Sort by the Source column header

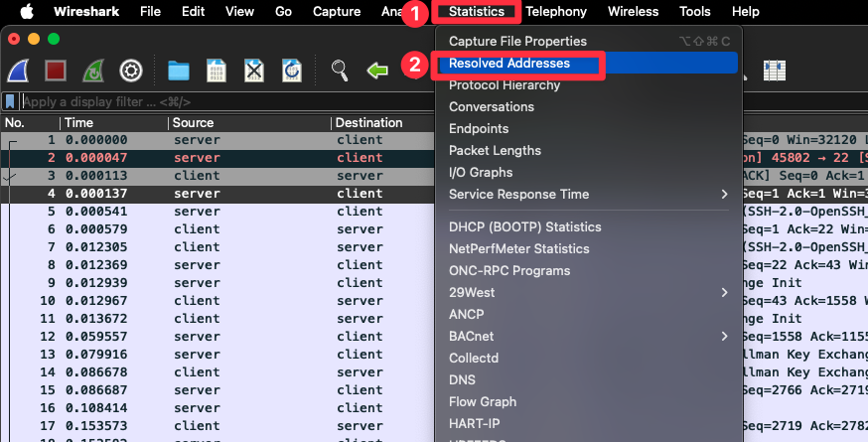pos(249,123)
